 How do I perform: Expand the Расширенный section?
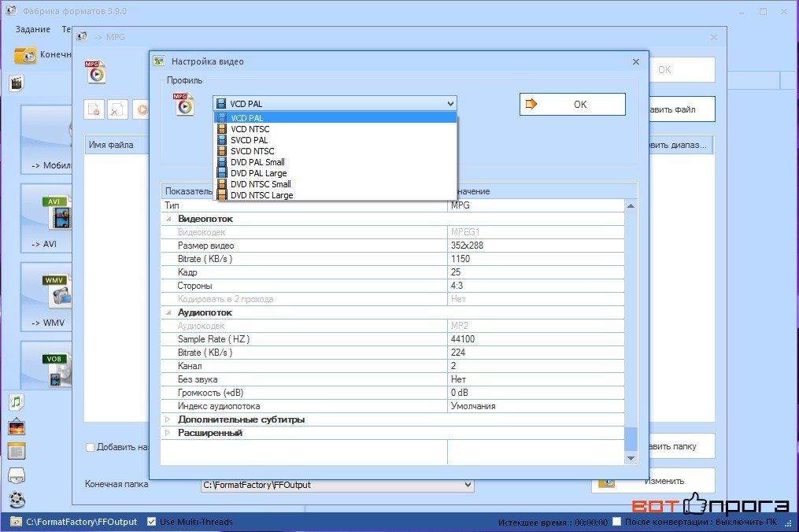[x=168, y=433]
